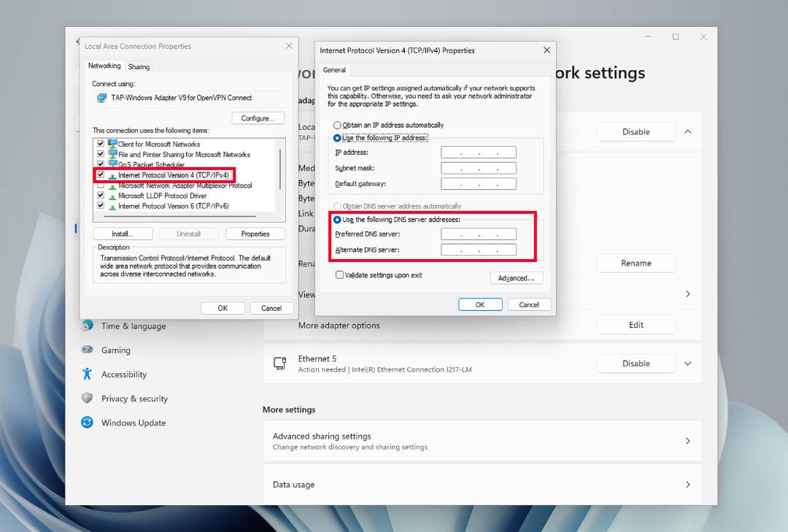Screen dimensions: 788x532
Task: Click OK in Local Area Connection Properties
Action: [223, 308]
